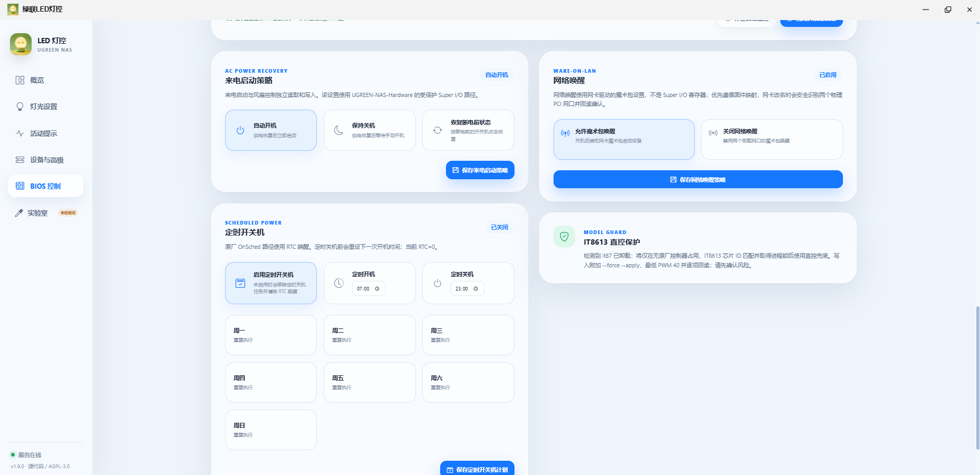980x475 pixels.
Task: Click 保存定时开关机计划 button
Action: point(477,469)
